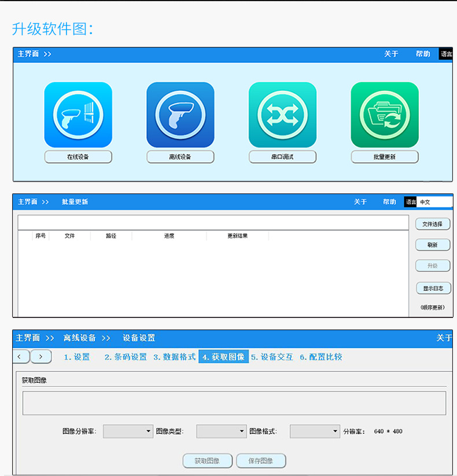Click the back arrow navigation button
The image size is (457, 476).
coord(20,356)
